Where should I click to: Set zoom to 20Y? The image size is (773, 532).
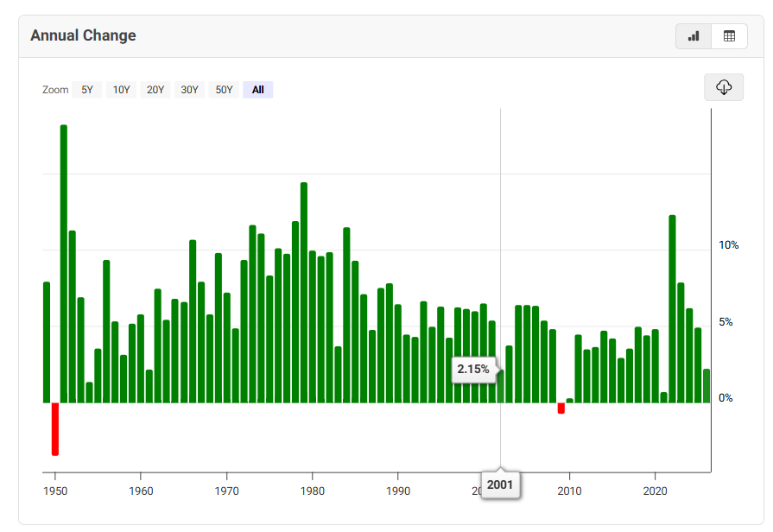pos(155,90)
